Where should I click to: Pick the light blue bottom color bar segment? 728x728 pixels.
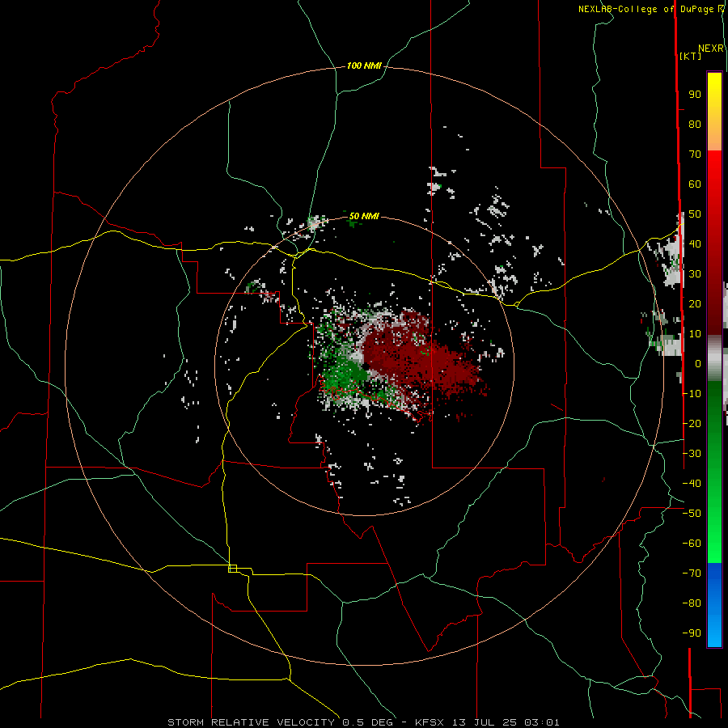pyautogui.click(x=714, y=633)
